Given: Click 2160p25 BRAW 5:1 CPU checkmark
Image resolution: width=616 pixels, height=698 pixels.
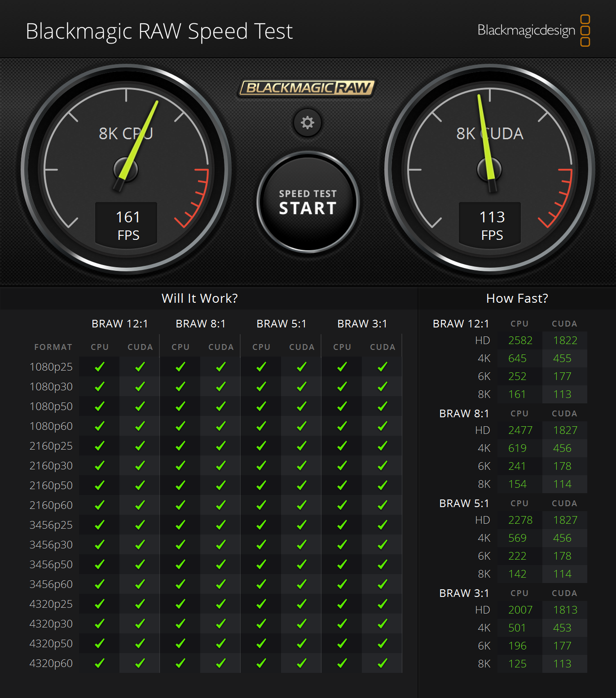Looking at the screenshot, I should click(x=261, y=446).
